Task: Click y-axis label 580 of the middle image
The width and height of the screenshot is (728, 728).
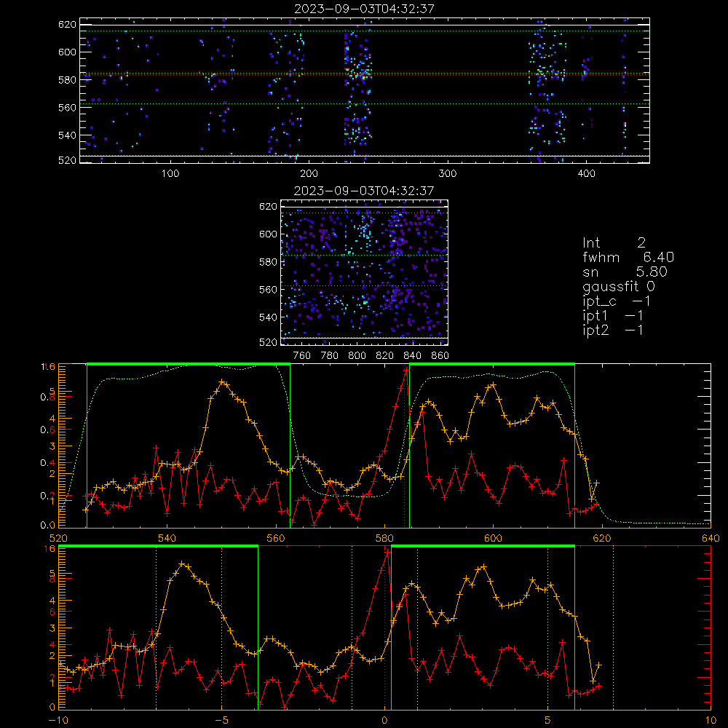Action: coord(269,262)
